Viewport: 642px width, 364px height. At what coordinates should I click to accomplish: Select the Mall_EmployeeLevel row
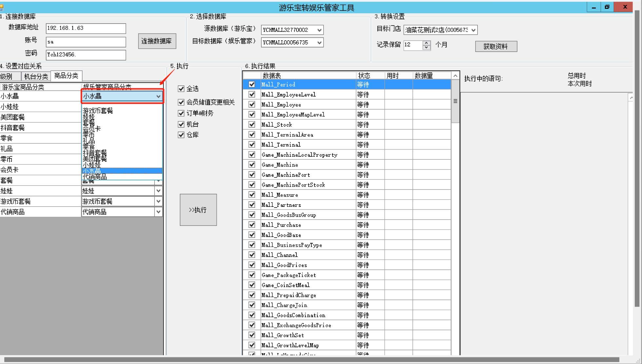(x=347, y=95)
